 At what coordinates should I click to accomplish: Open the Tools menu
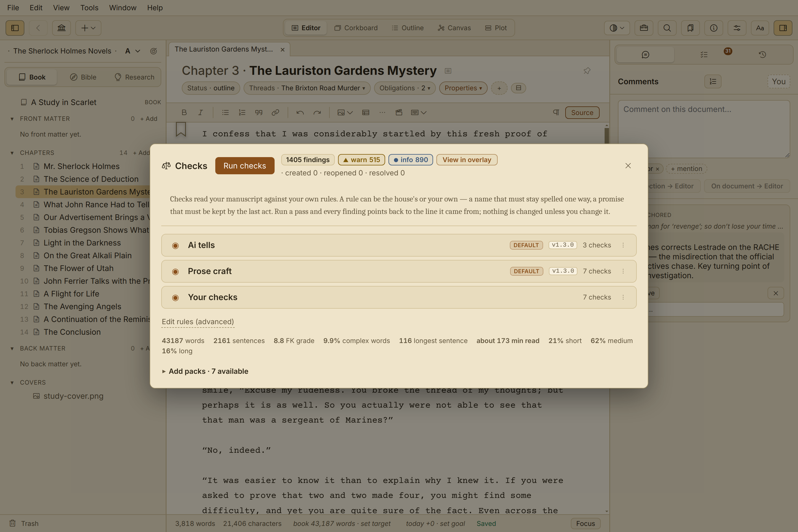click(x=89, y=7)
